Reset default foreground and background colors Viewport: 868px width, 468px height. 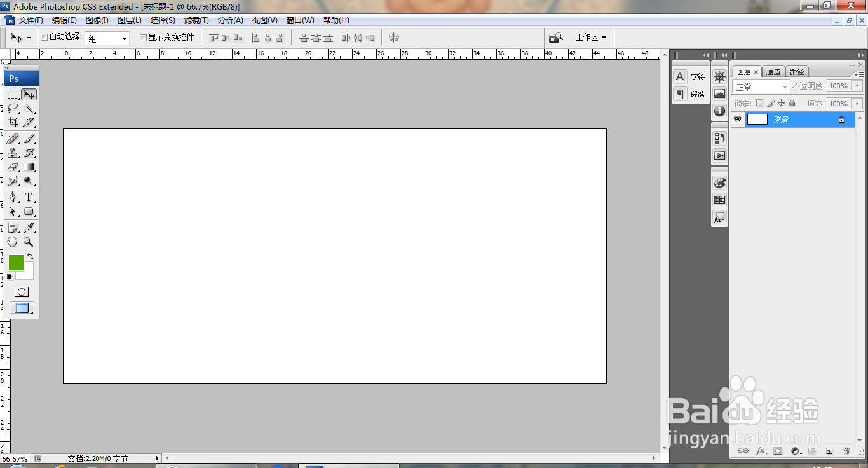pyautogui.click(x=10, y=277)
